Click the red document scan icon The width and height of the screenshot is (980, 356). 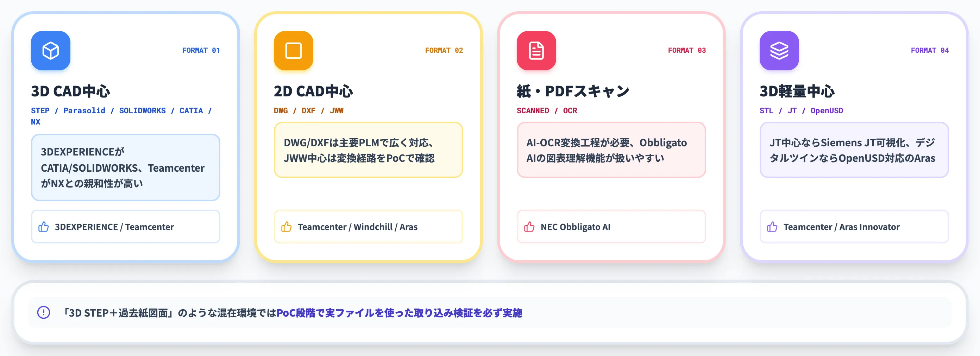(536, 51)
